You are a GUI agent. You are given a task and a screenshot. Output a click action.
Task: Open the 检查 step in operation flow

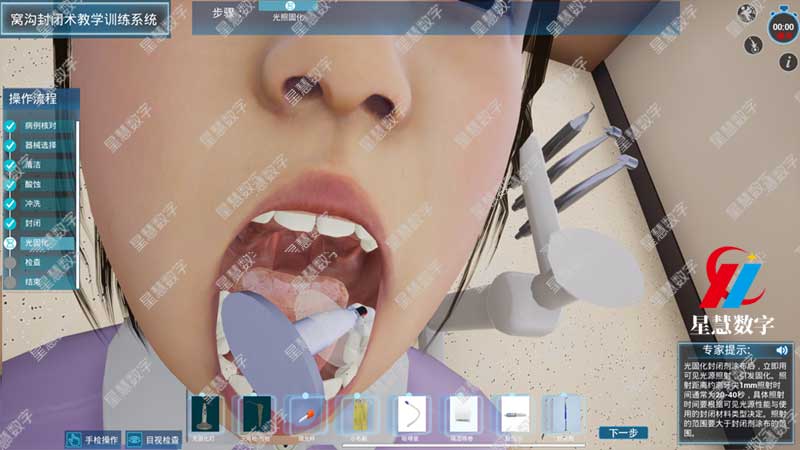[x=33, y=262]
